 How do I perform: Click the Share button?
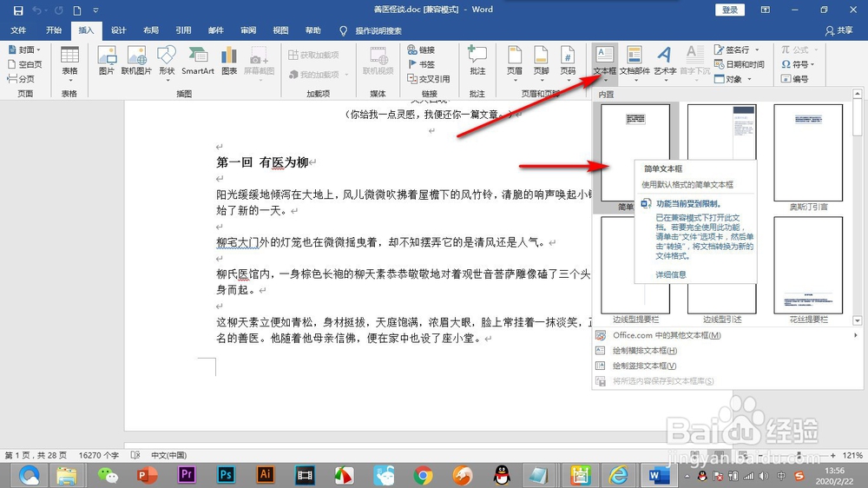[x=839, y=30]
